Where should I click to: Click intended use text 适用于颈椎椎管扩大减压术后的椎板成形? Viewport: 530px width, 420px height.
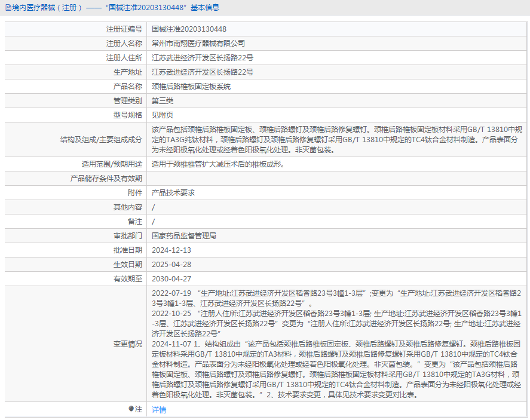coord(218,164)
